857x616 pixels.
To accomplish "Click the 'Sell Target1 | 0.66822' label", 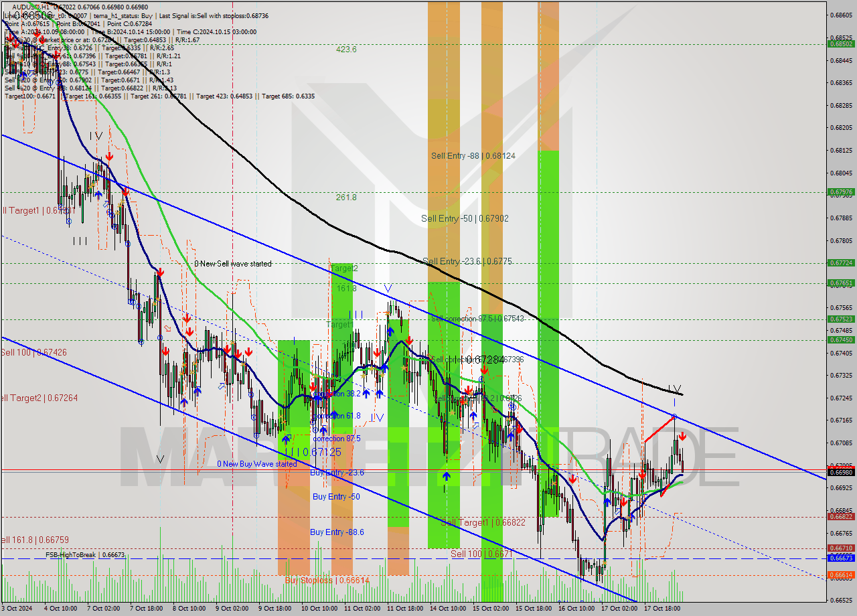I will coord(483,522).
